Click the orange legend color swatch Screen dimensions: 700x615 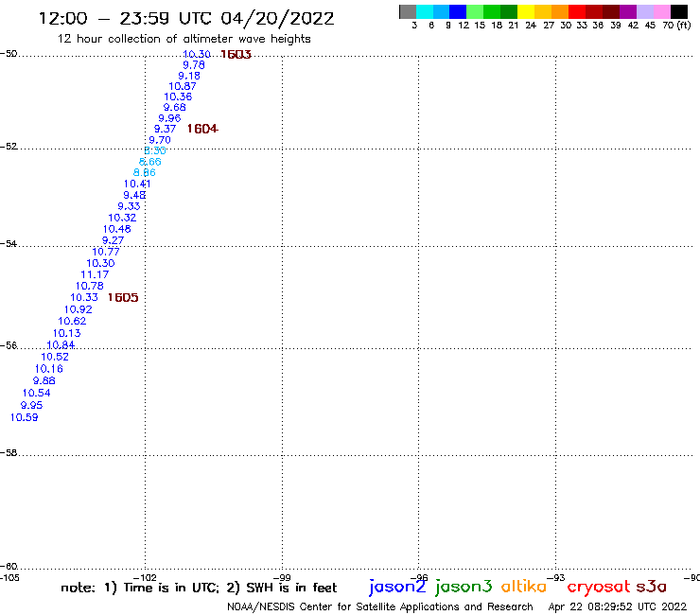click(560, 11)
